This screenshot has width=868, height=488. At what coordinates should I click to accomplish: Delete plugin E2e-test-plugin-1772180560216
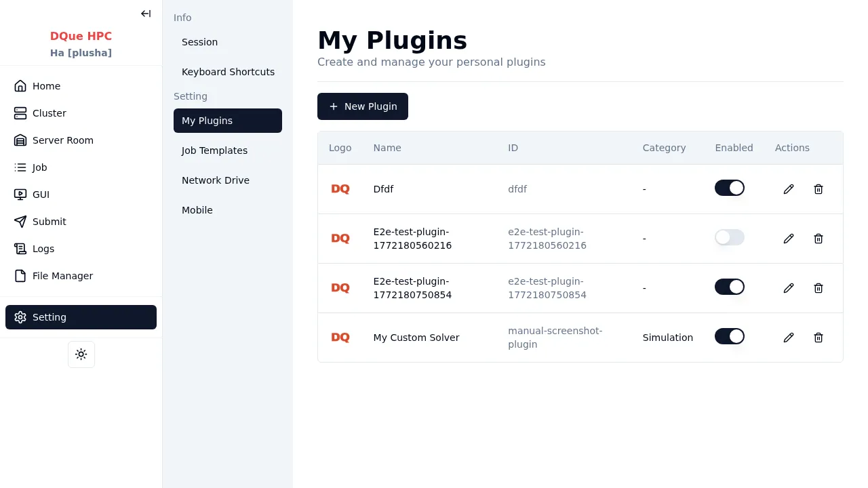coord(818,239)
